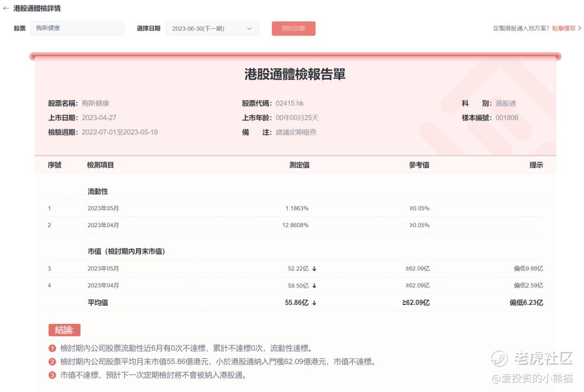Image resolution: width=584 pixels, height=392 pixels.
Task: Click the hint 偏低9.88亿
Action: [x=528, y=268]
